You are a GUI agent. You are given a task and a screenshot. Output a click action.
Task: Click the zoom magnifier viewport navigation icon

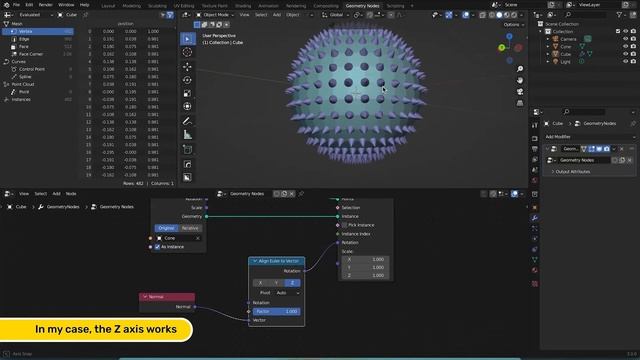(520, 69)
